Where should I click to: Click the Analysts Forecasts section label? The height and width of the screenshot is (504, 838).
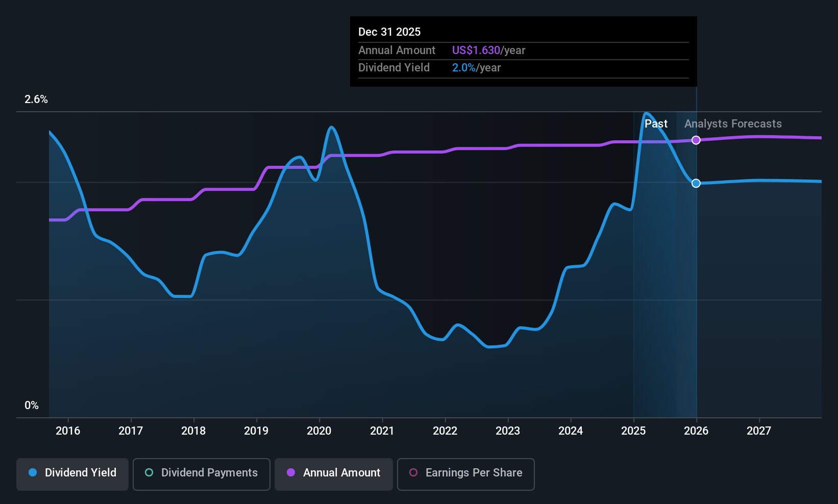tap(732, 123)
